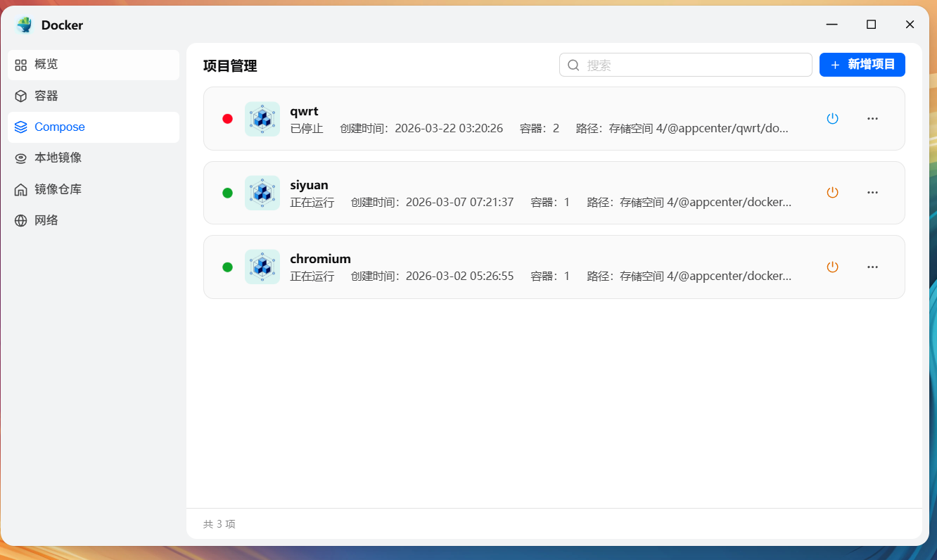Click the chromium project cube icon

tap(262, 267)
